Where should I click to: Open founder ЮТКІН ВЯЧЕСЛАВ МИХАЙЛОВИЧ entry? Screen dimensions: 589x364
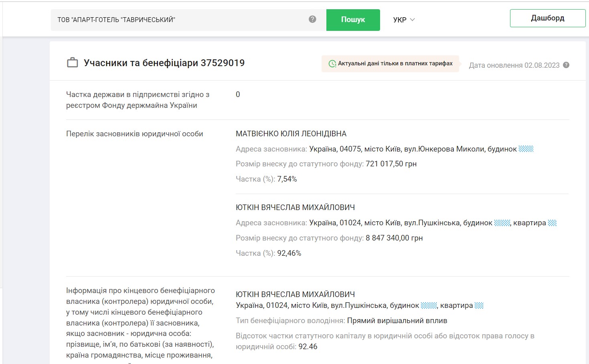[x=295, y=208]
